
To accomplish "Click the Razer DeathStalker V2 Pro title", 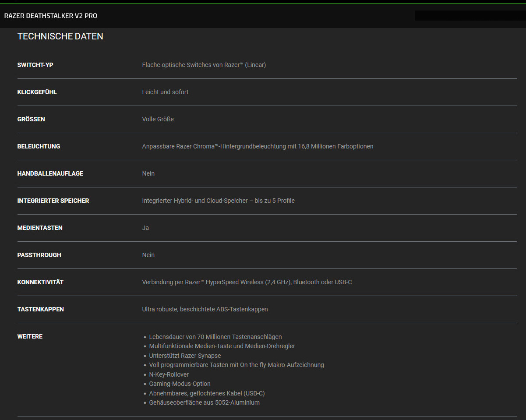I will coord(51,16).
